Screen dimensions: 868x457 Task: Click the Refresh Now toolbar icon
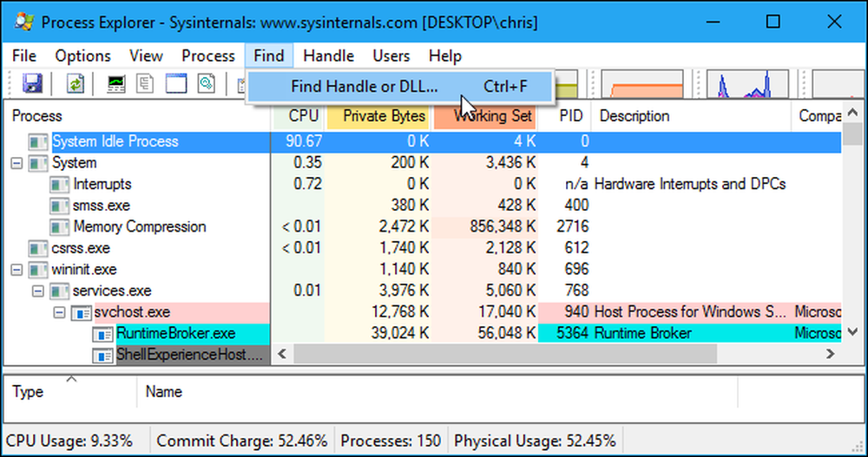tap(76, 83)
